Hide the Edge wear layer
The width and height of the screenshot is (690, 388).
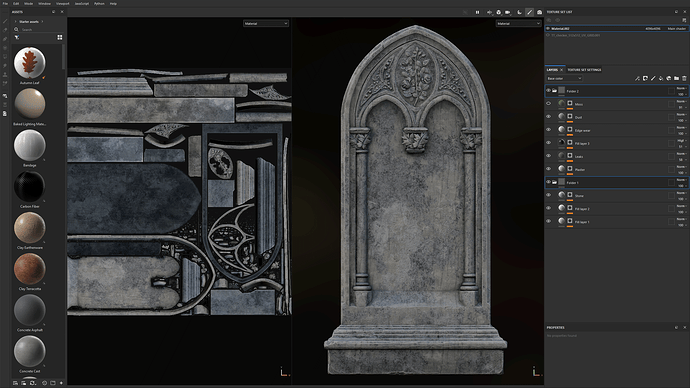point(548,130)
